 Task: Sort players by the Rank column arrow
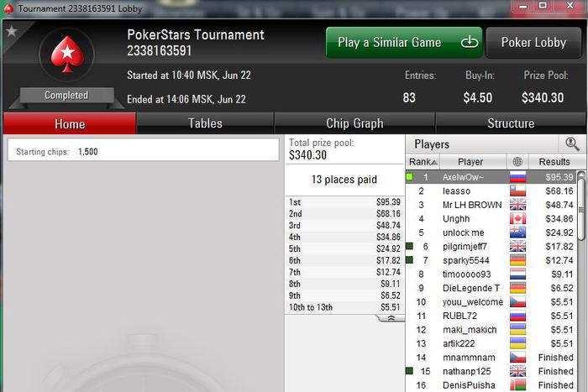(434, 162)
